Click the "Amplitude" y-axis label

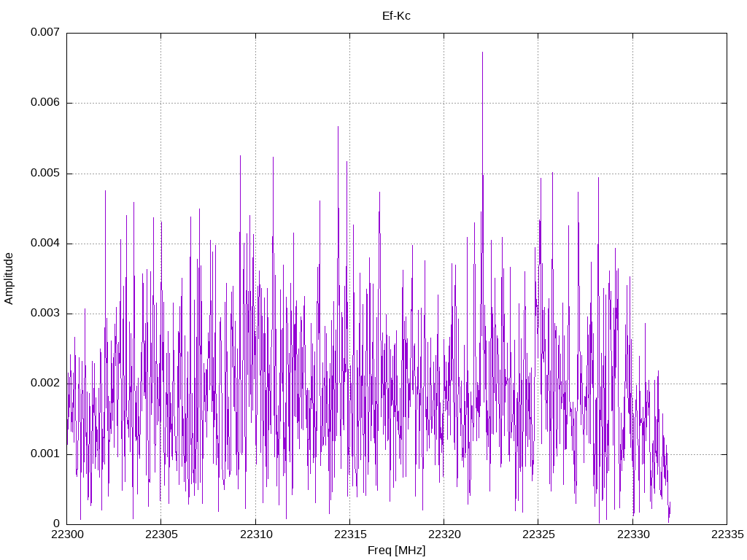9,279
